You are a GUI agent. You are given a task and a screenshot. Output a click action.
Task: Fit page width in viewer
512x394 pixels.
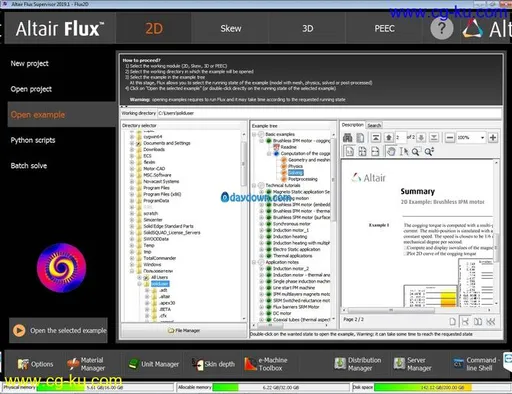coord(375,152)
